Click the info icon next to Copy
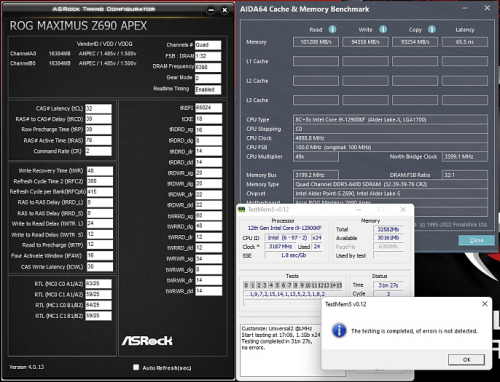 [432, 29]
